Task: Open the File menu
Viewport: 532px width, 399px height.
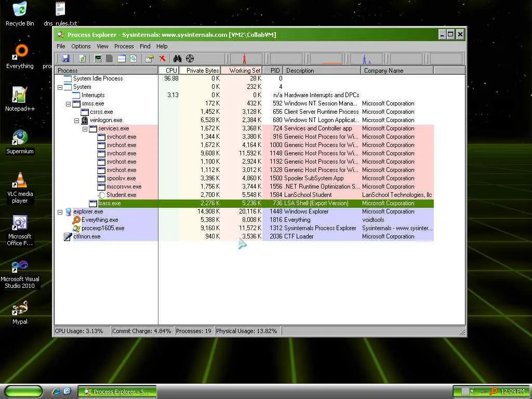Action: [61, 46]
